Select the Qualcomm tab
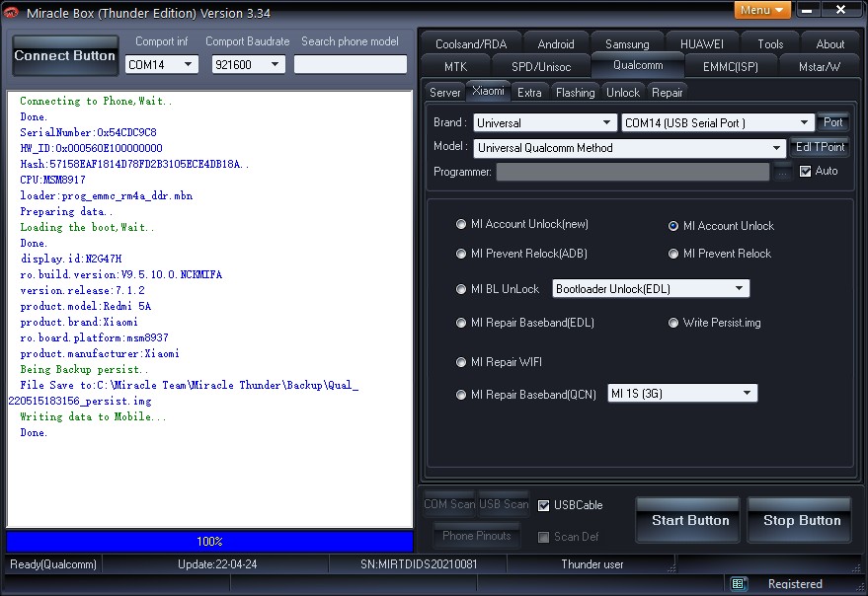 point(638,65)
